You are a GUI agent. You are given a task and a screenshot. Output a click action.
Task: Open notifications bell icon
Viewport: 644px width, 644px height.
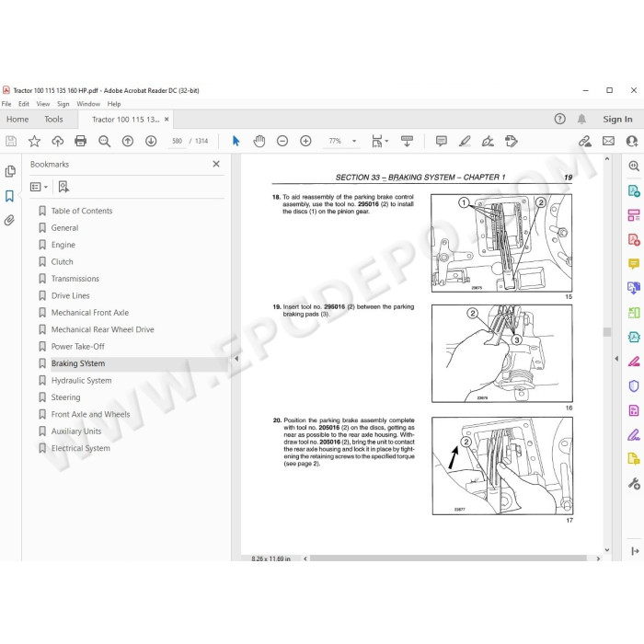tap(581, 119)
